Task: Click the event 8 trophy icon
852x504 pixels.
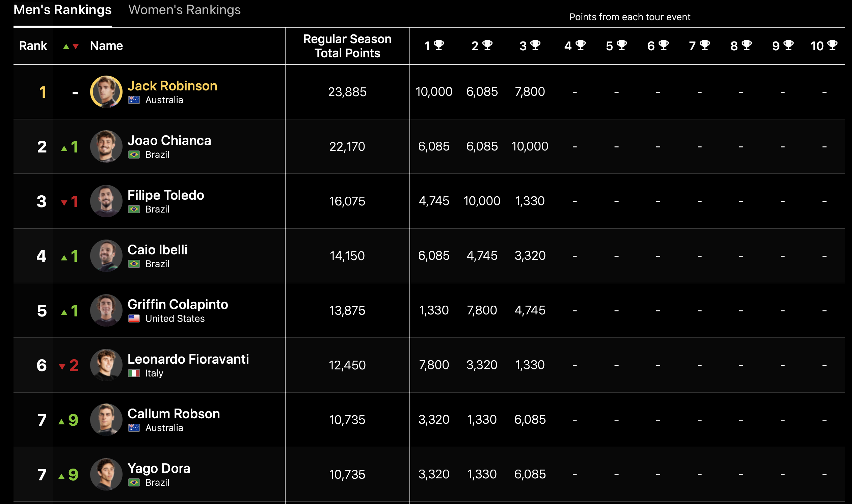Action: click(x=746, y=45)
